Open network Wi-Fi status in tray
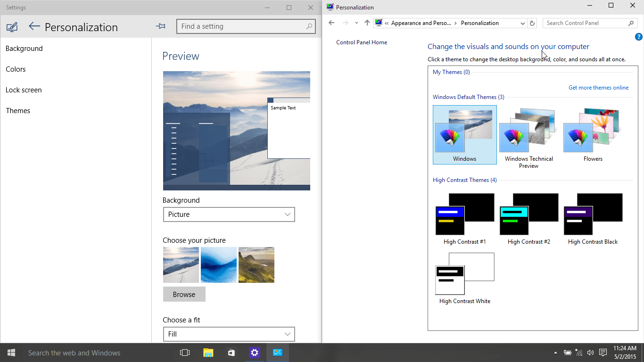The image size is (644, 362). (x=579, y=353)
